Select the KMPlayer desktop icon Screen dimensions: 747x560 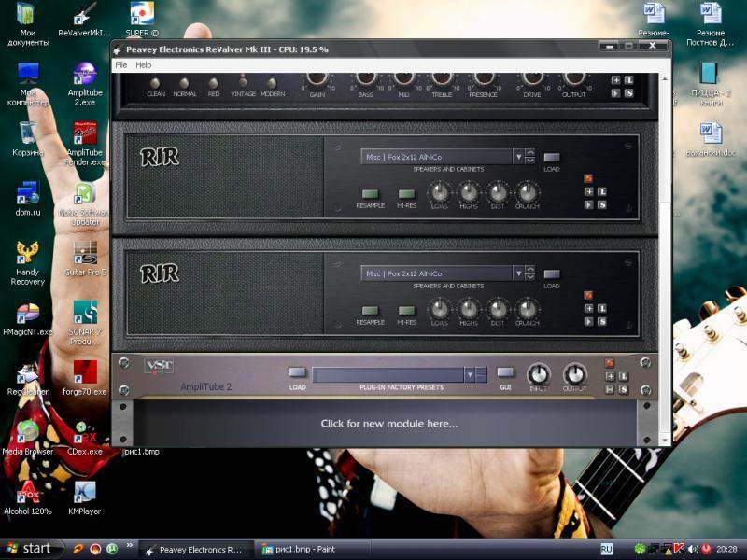84,496
